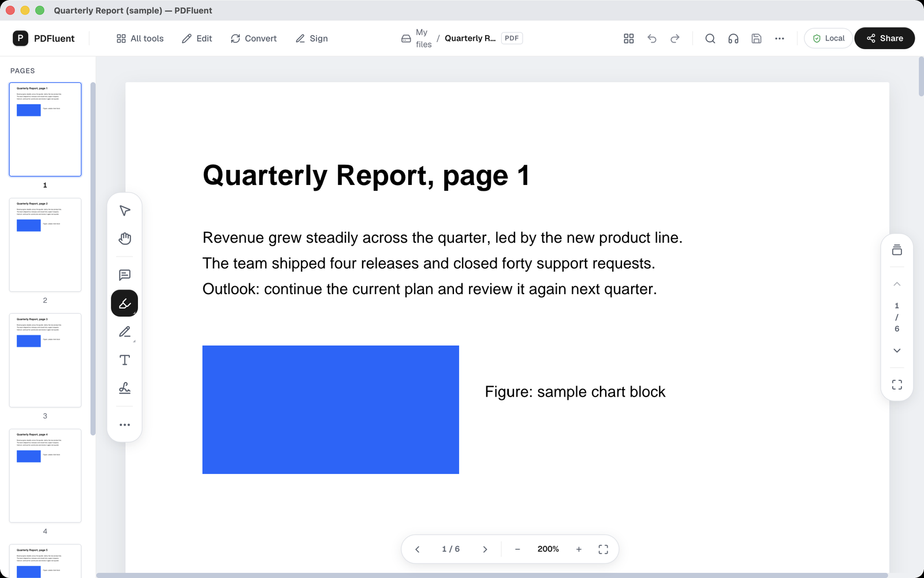This screenshot has height=578, width=924.
Task: Select the active highlighter tool
Action: (125, 303)
